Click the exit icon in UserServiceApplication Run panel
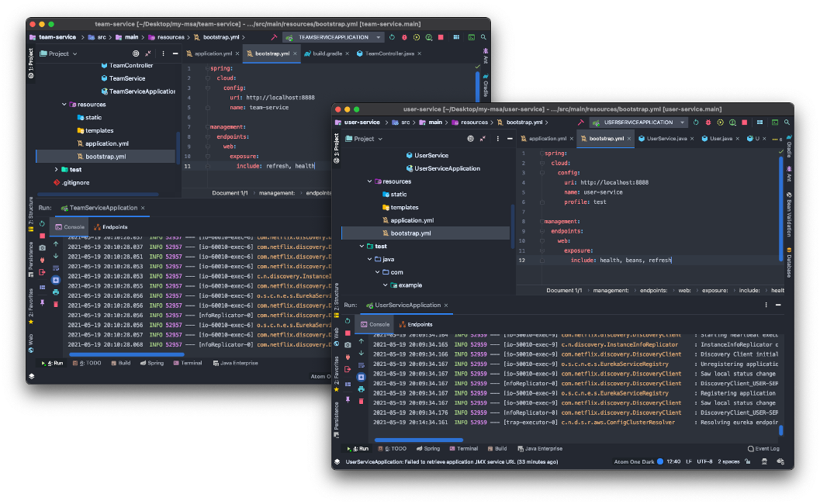This screenshot has width=820, height=504. coord(348,369)
